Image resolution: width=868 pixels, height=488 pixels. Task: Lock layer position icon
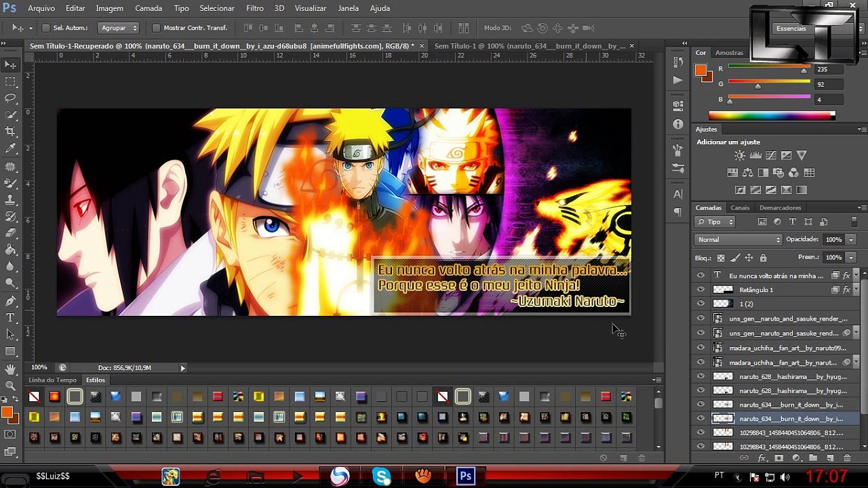pos(749,258)
